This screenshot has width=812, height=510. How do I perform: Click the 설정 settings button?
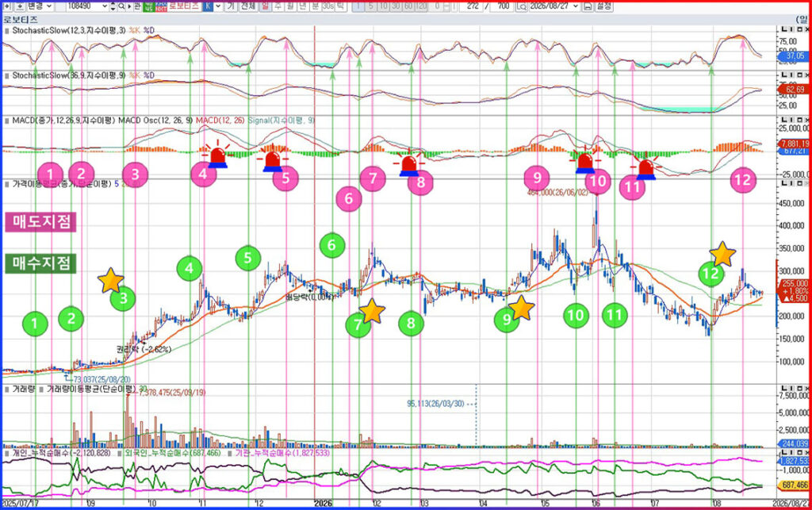pos(603,6)
